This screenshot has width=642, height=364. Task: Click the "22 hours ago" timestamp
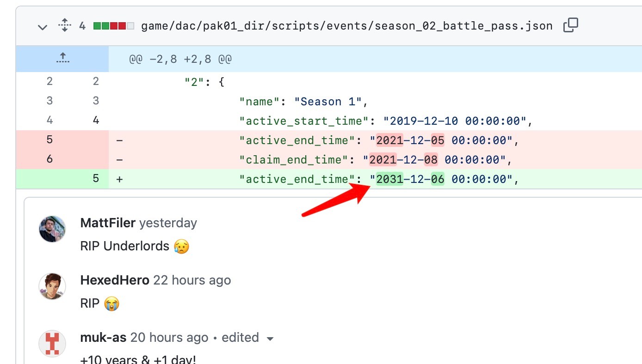click(x=192, y=280)
